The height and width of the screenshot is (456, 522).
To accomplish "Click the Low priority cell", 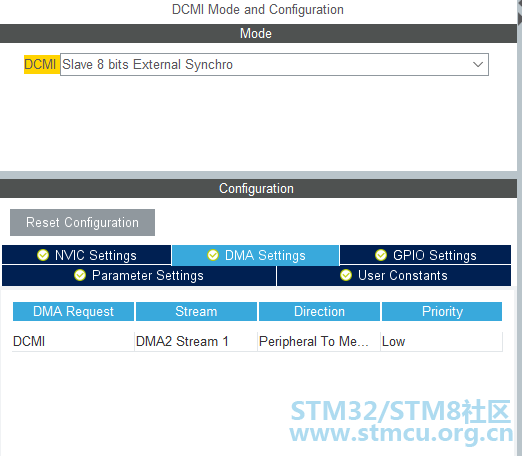I will coord(441,341).
